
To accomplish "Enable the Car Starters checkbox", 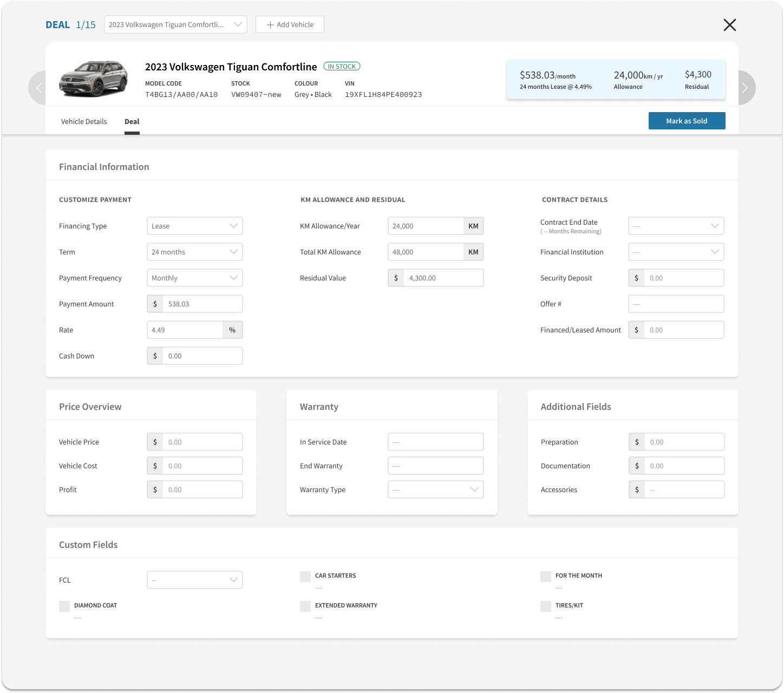I will 305,577.
